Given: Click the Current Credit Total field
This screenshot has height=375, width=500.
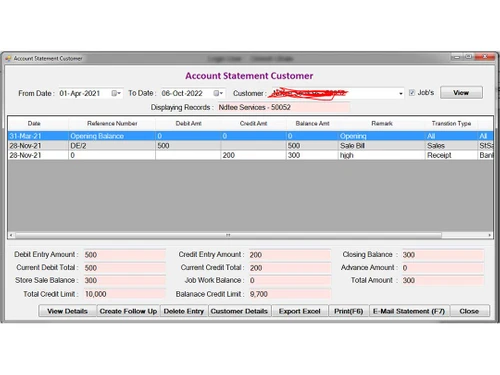Looking at the screenshot, I should click(x=290, y=268).
